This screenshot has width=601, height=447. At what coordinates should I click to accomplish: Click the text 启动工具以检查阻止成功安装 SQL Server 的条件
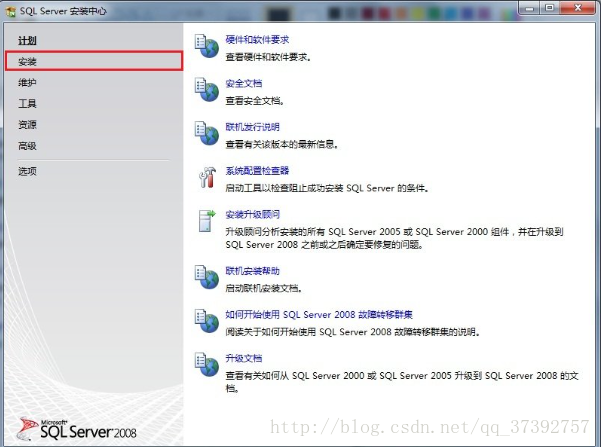(327, 188)
